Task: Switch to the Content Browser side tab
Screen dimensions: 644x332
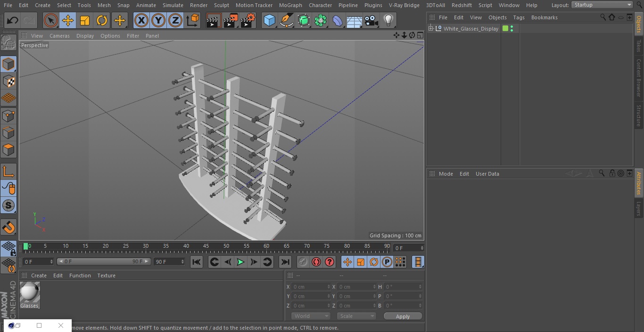Action: pos(639,78)
